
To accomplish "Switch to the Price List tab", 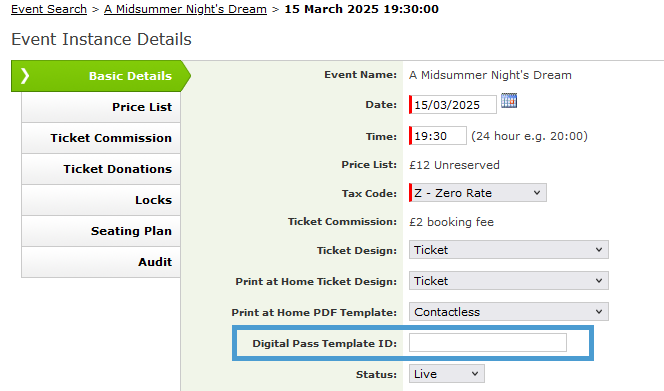I will (x=101, y=107).
